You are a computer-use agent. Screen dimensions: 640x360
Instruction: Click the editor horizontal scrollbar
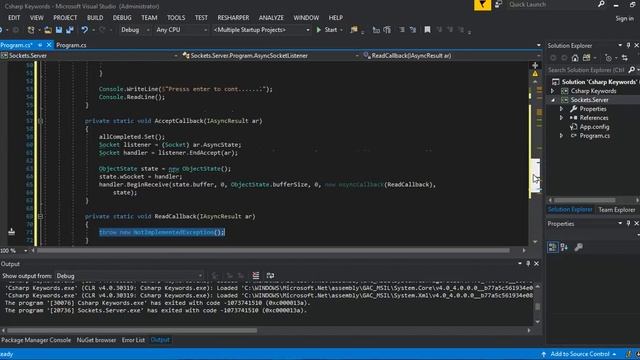coord(273,251)
